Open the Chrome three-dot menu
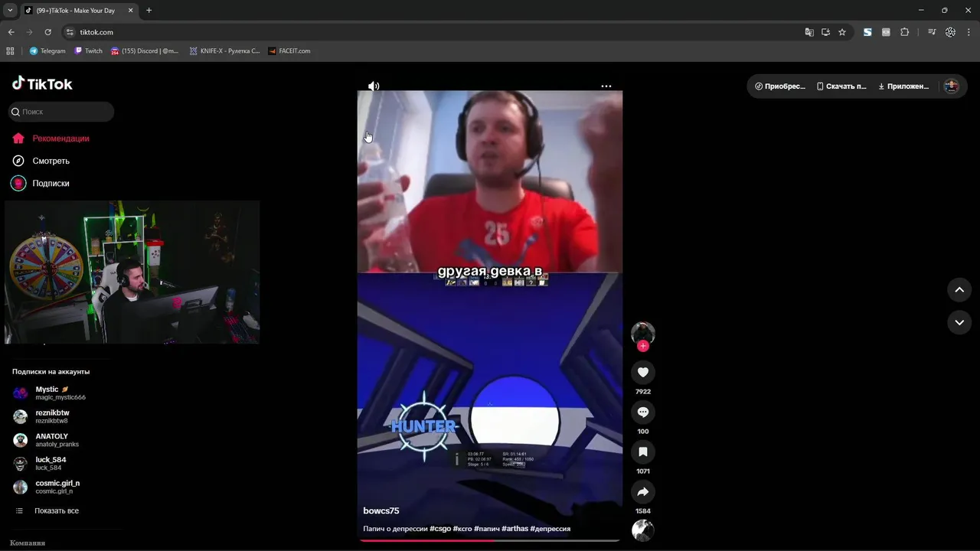Screen dimensions: 980x551 pyautogui.click(x=969, y=32)
